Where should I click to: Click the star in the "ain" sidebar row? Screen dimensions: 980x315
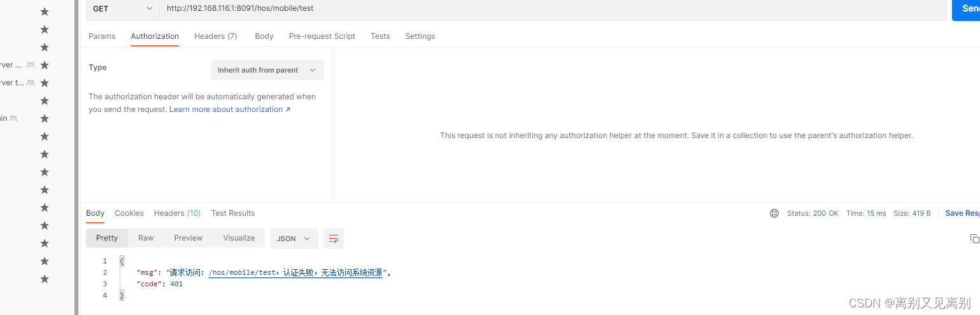click(x=45, y=118)
